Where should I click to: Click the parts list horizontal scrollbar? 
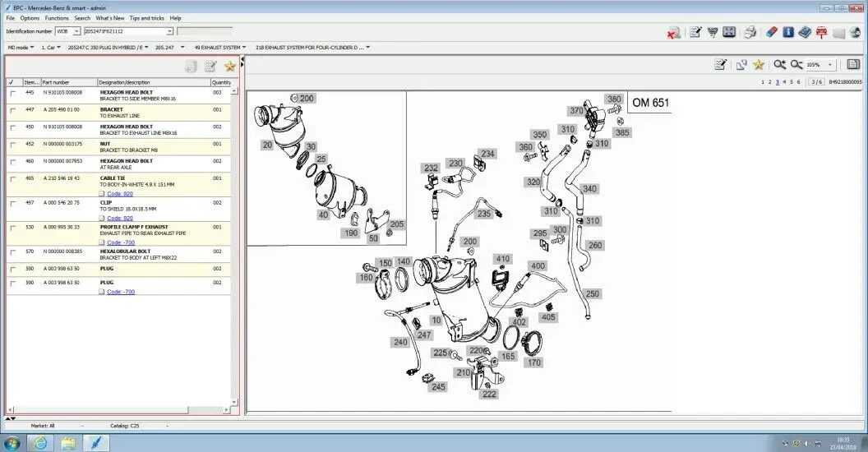101,410
